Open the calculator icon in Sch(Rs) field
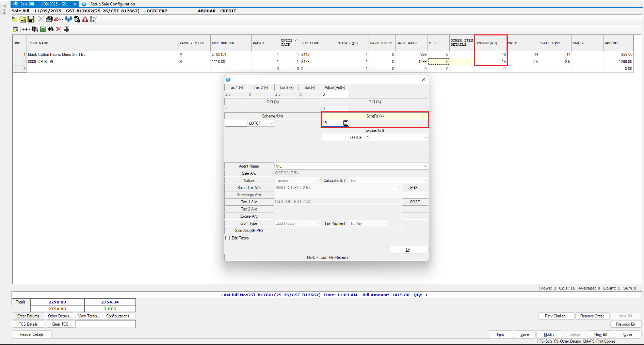This screenshot has height=345, width=644. coord(345,123)
